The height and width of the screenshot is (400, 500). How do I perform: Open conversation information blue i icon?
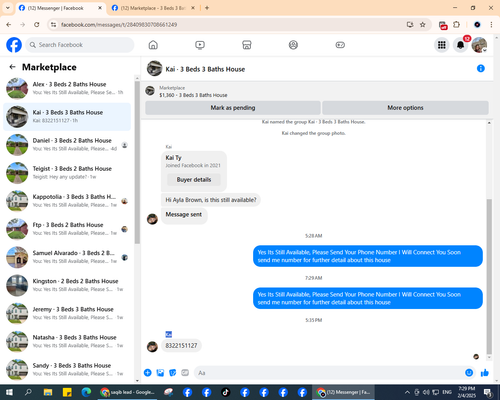(x=481, y=69)
